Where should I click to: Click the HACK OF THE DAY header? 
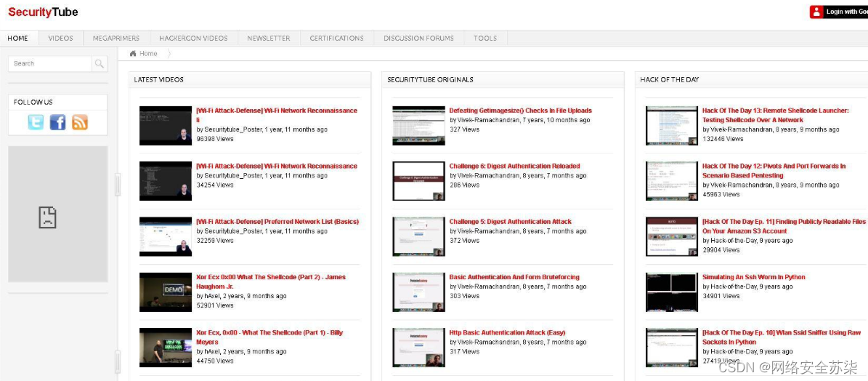tap(669, 80)
